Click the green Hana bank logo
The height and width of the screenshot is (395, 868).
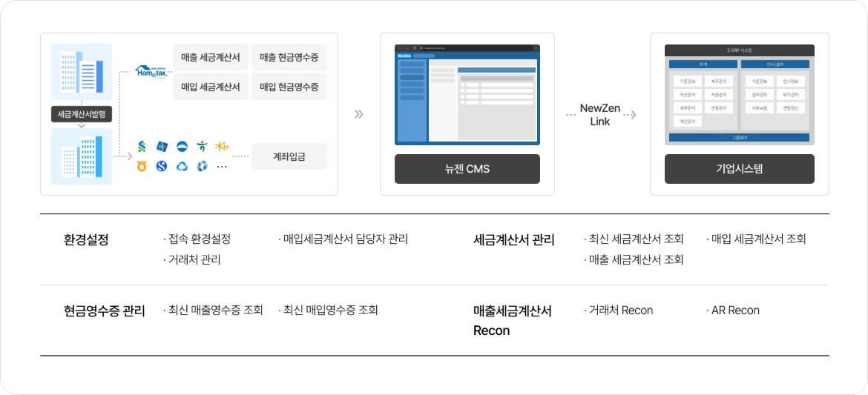pyautogui.click(x=202, y=146)
